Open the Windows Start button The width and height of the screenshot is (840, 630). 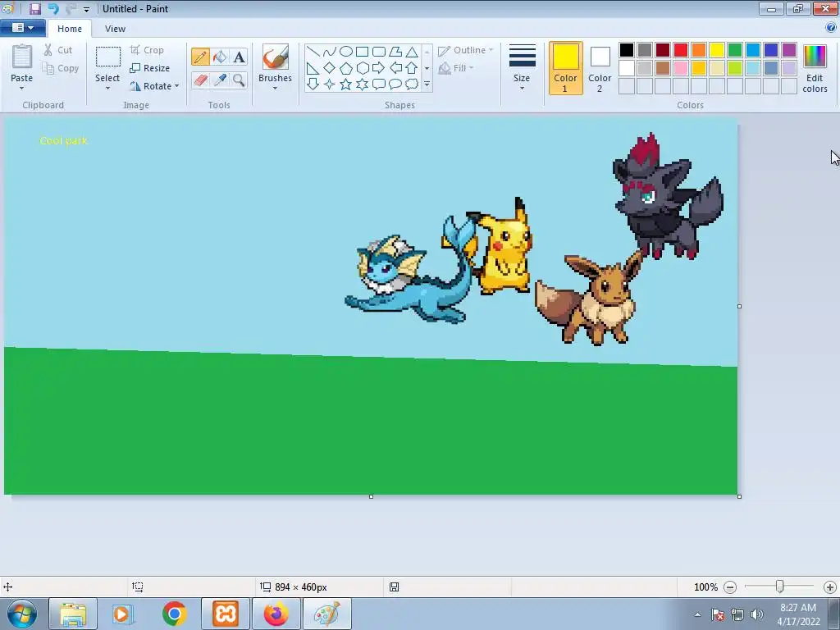pyautogui.click(x=22, y=614)
